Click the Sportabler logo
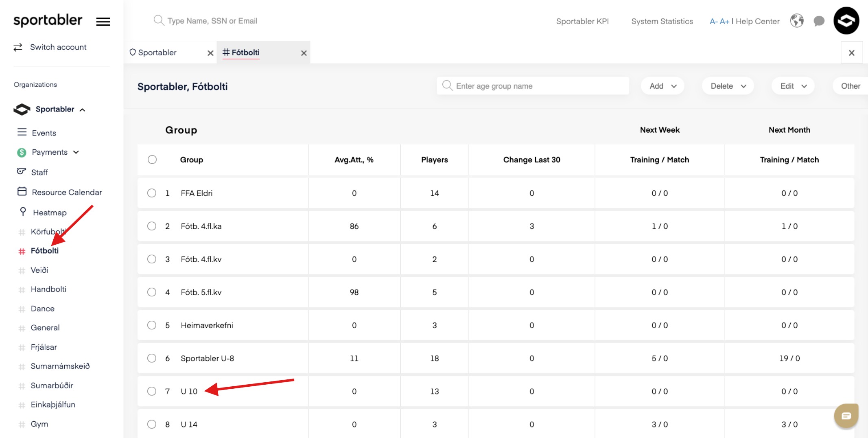Image resolution: width=868 pixels, height=438 pixels. (48, 20)
